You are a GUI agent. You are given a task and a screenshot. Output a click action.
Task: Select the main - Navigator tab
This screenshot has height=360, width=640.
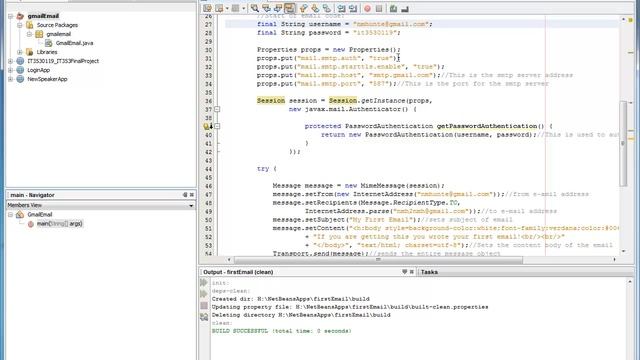pos(32,195)
